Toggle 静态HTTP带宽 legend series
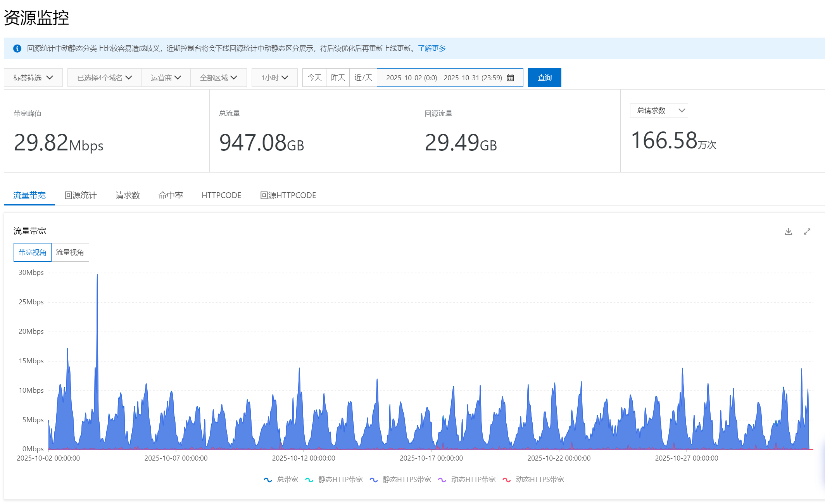Image resolution: width=825 pixels, height=504 pixels. (x=334, y=480)
